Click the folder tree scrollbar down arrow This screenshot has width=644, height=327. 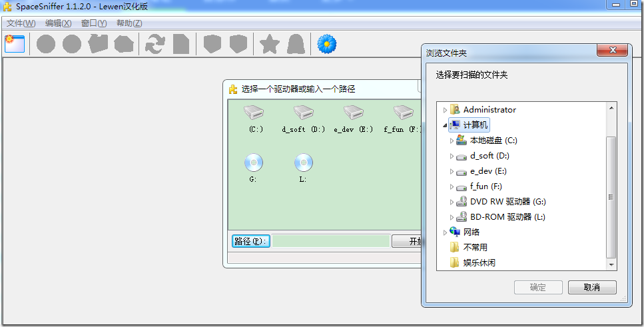click(x=611, y=264)
